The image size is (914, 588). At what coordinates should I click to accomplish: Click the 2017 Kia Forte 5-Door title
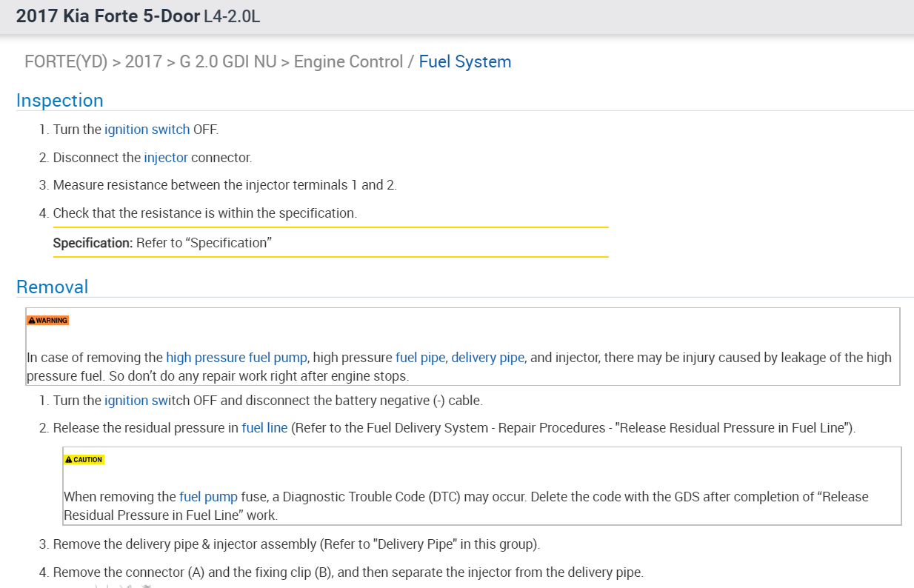point(107,16)
